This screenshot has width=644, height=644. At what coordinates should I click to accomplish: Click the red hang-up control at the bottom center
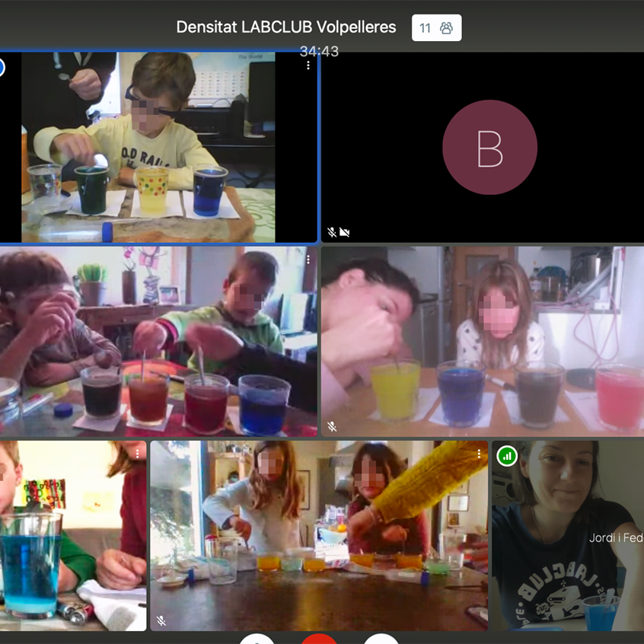pos(319,640)
